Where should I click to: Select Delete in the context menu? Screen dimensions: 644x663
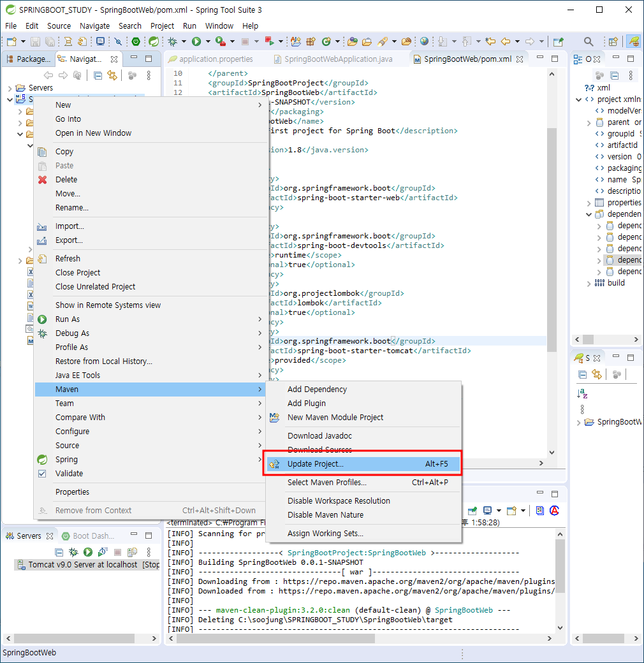150,179
